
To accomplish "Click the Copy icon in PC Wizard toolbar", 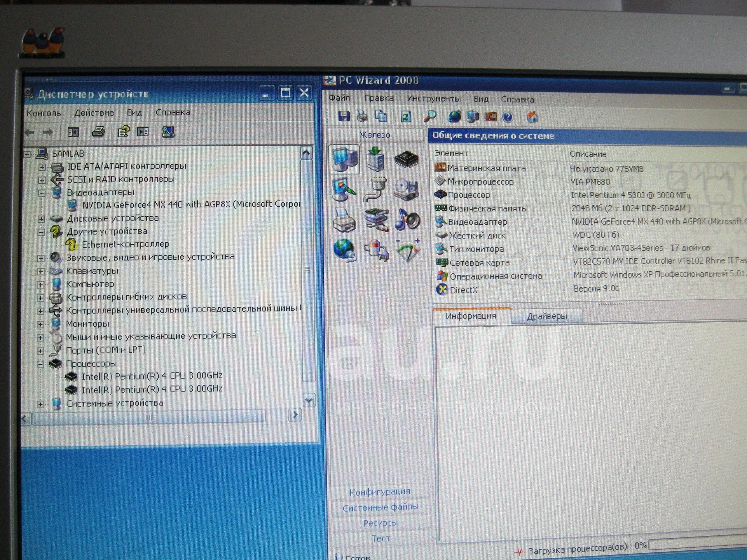I will (x=381, y=116).
